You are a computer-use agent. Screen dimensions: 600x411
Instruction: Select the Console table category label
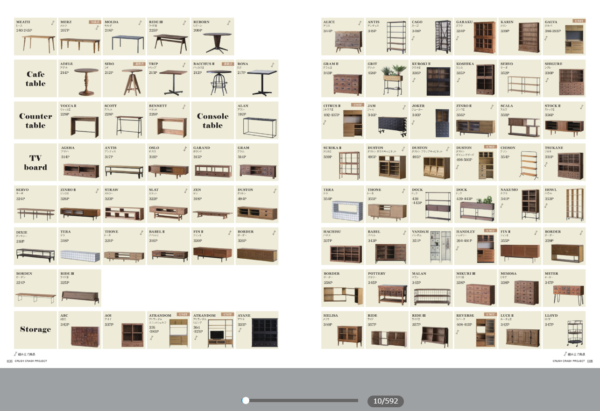pyautogui.click(x=212, y=120)
